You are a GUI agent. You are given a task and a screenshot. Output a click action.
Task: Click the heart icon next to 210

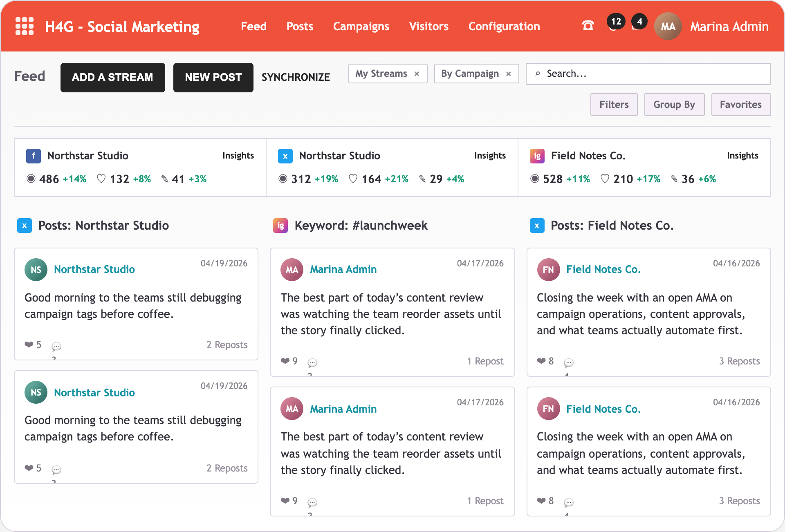click(x=605, y=179)
